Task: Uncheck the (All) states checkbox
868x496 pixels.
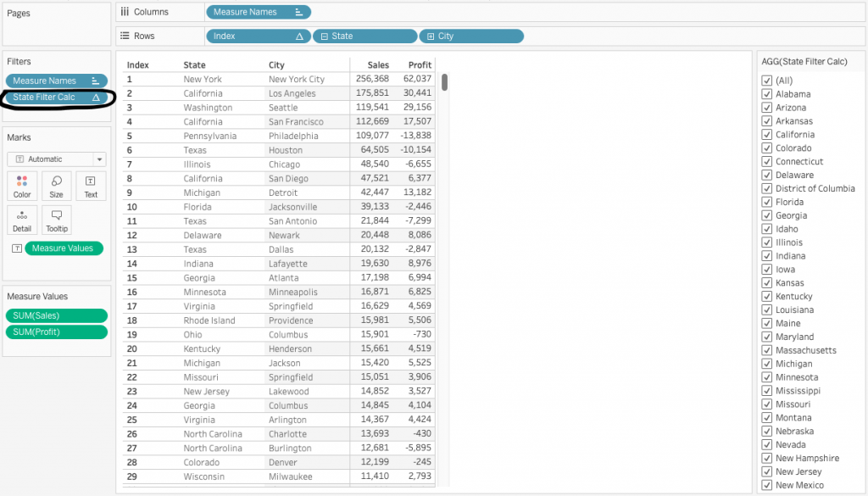Action: tap(767, 81)
